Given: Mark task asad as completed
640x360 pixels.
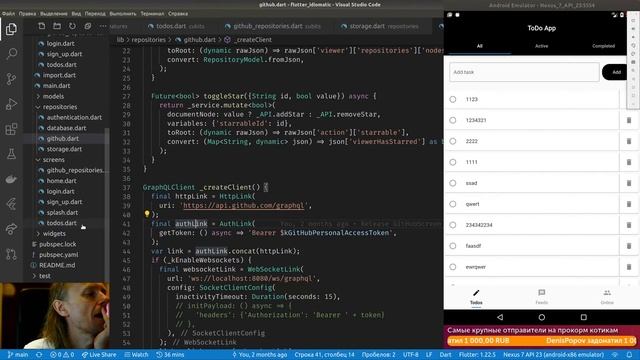Looking at the screenshot, I should [x=453, y=183].
